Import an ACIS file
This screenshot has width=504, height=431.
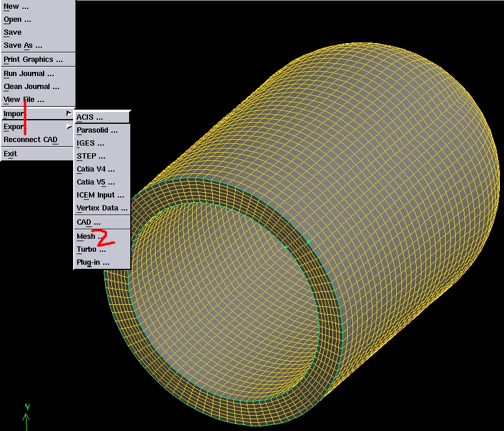pos(90,117)
